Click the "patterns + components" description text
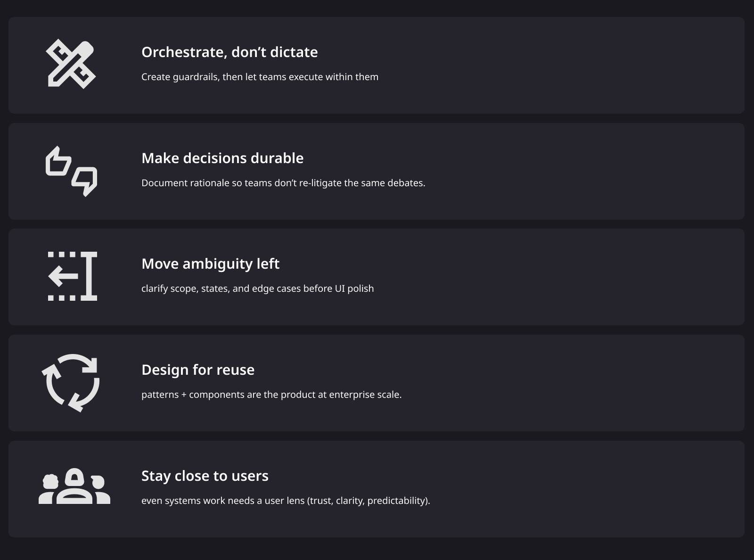Viewport: 754px width, 560px height. pos(271,395)
